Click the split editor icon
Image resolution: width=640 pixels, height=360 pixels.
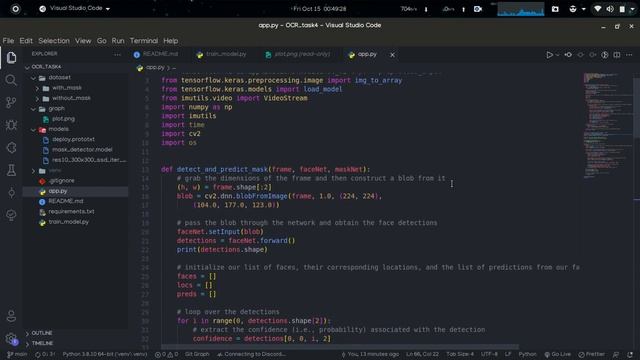(617, 55)
